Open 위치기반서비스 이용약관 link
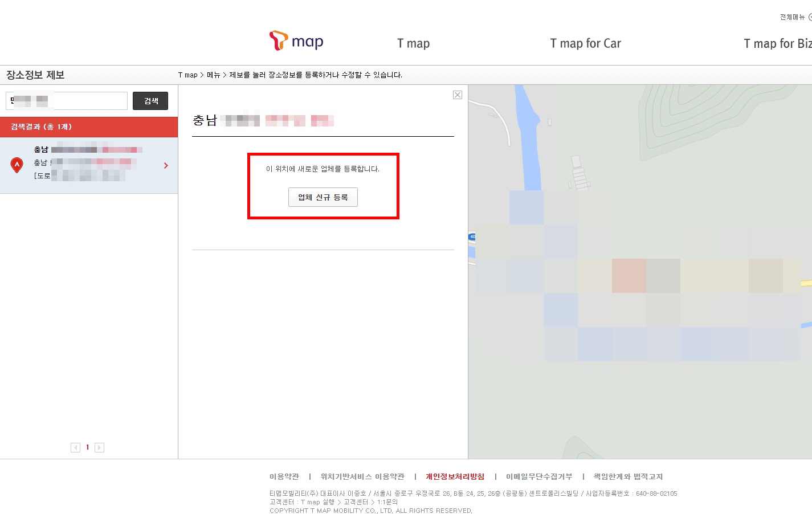 [362, 476]
